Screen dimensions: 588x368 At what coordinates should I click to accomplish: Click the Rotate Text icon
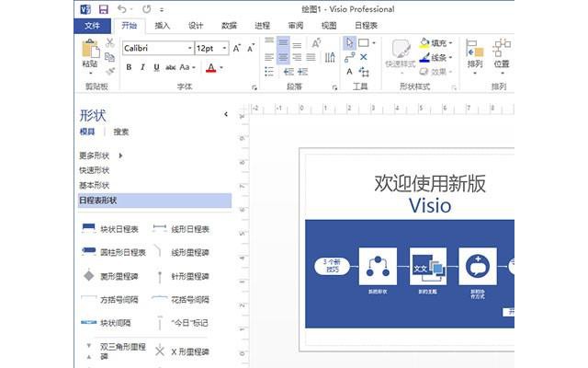point(316,43)
